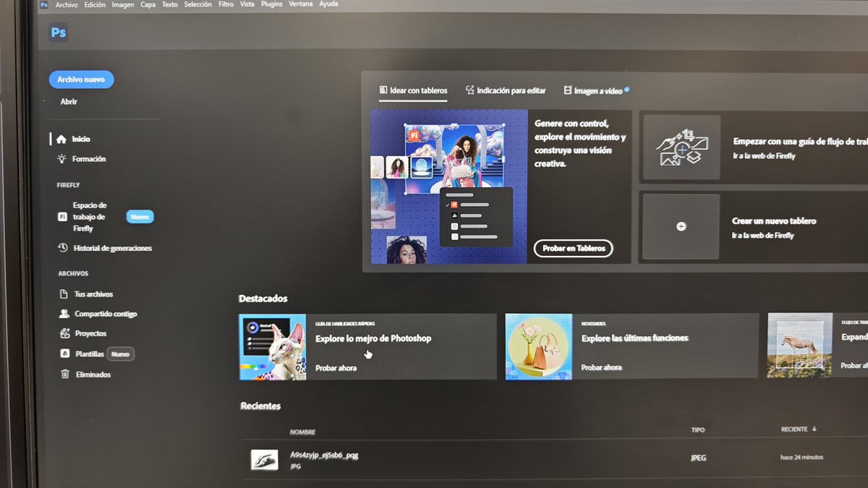Sort by Reciente arrow icon
Viewport: 868px width, 488px height.
click(814, 429)
